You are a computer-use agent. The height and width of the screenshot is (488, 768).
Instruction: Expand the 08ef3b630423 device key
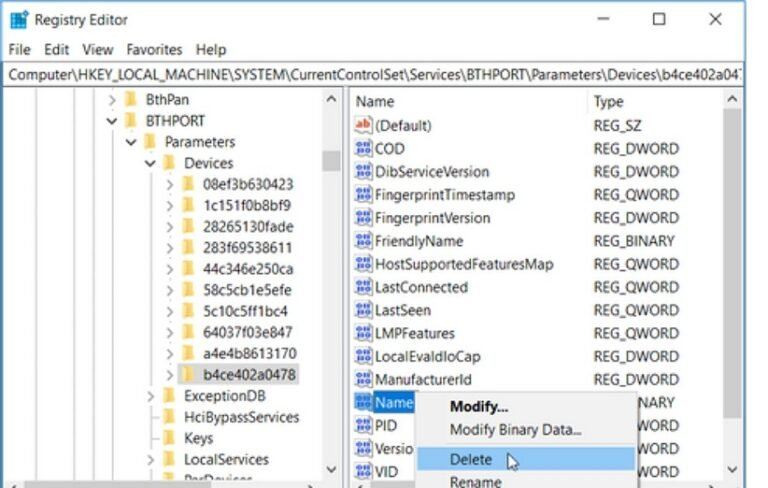coord(169,184)
